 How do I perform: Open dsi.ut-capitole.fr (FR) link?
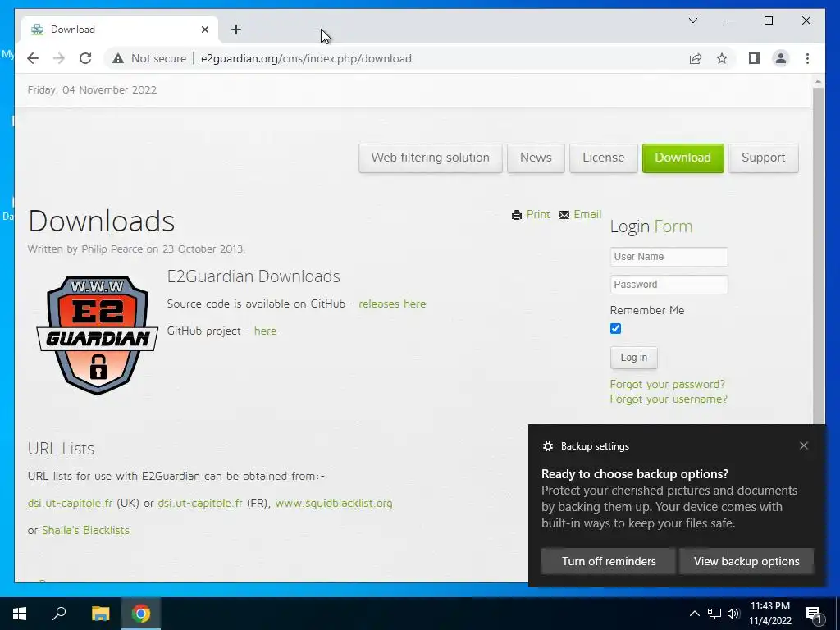coord(200,503)
